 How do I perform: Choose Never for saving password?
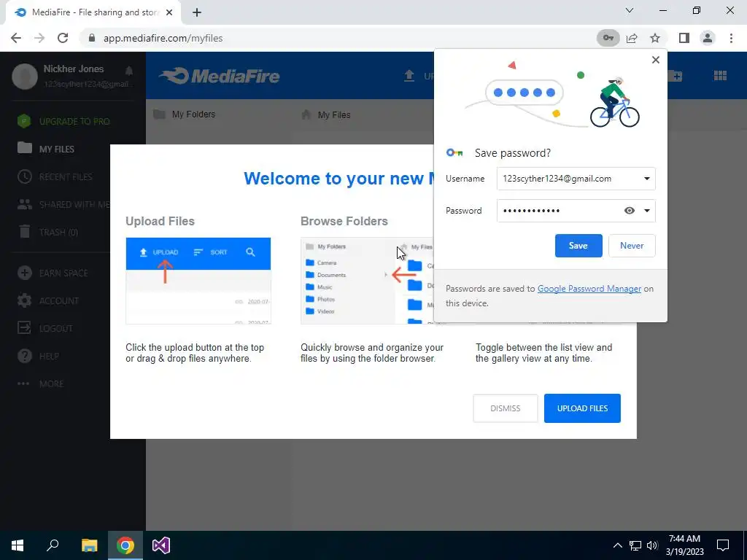(632, 246)
